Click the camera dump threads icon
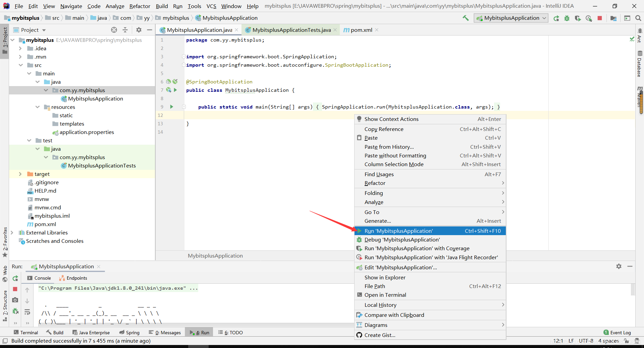 15,300
